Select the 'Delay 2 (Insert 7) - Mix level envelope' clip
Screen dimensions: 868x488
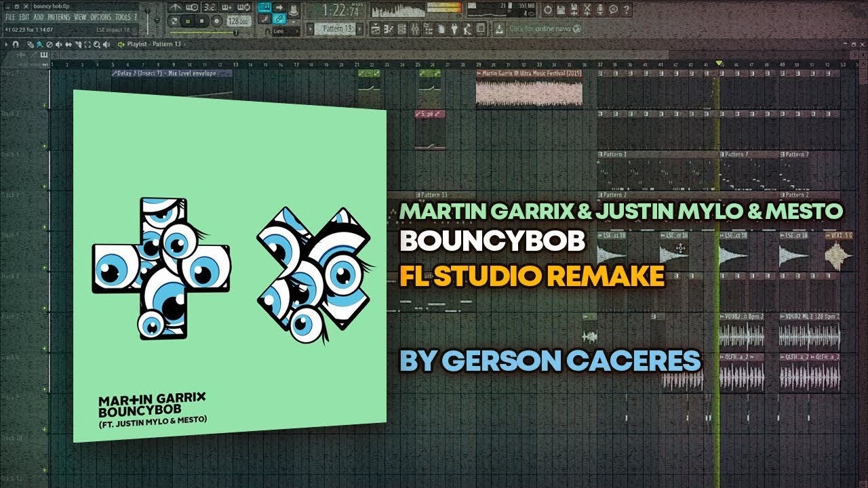pos(172,73)
